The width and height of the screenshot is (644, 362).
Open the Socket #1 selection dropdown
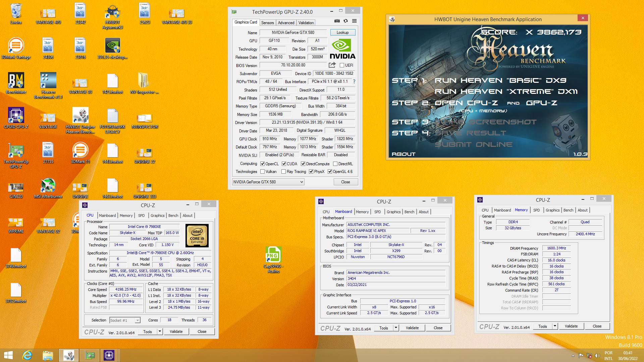coord(125,320)
